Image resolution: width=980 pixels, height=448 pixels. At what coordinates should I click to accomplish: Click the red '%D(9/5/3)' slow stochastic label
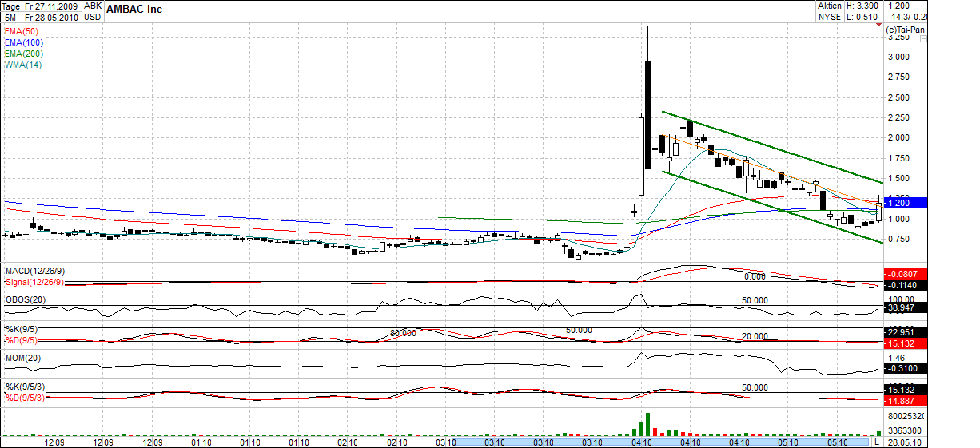[26, 398]
